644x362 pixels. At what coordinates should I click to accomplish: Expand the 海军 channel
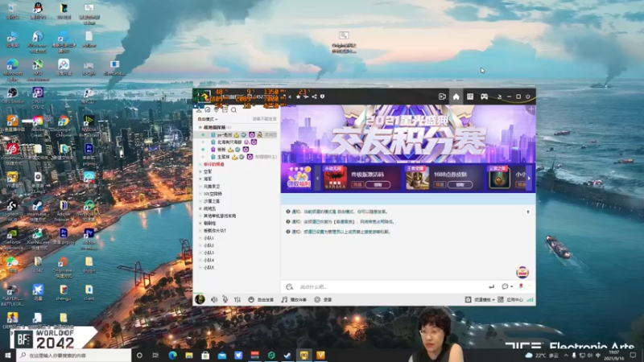click(x=200, y=179)
